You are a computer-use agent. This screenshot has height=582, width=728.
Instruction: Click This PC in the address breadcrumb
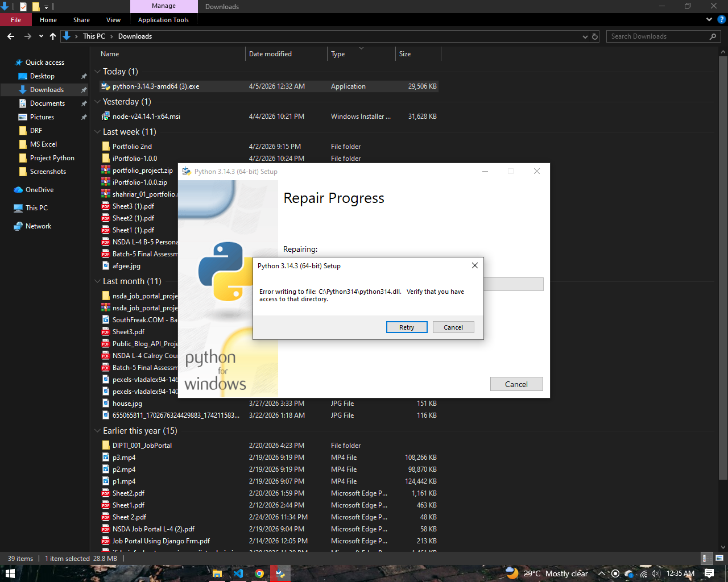tap(94, 36)
